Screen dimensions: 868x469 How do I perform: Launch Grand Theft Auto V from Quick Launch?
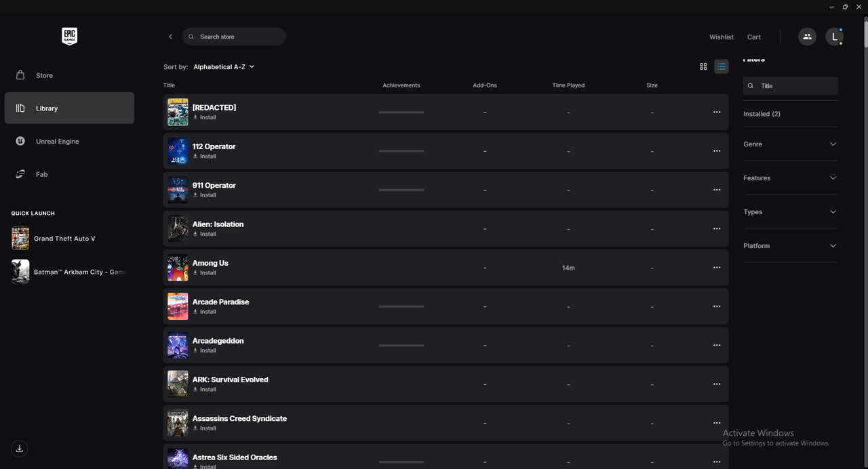[x=64, y=239]
